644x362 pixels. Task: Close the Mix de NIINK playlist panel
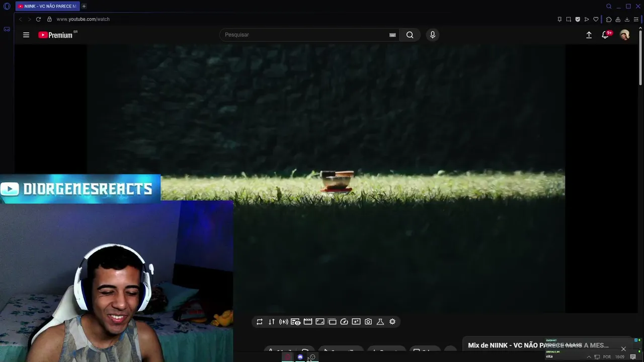[623, 349]
